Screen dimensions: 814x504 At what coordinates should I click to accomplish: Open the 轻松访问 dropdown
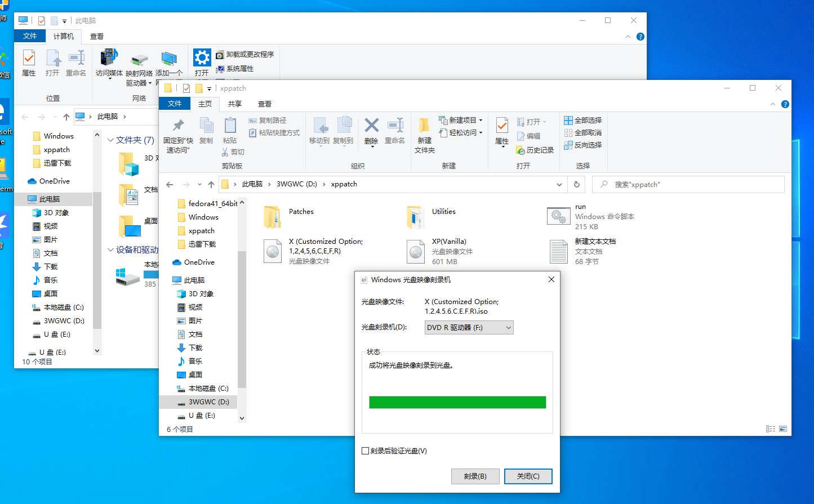pos(461,133)
